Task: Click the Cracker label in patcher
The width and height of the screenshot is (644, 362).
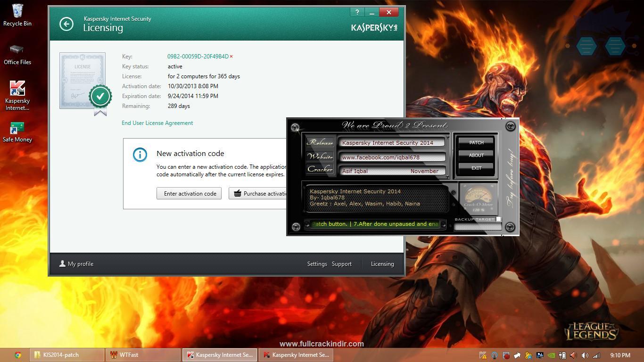Action: (x=320, y=169)
